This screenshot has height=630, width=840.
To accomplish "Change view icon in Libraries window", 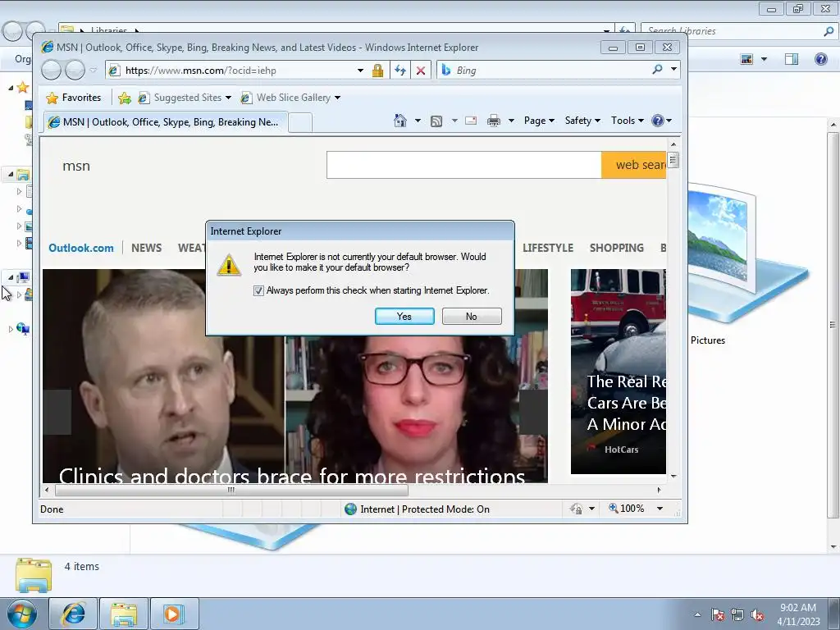I will click(x=746, y=59).
